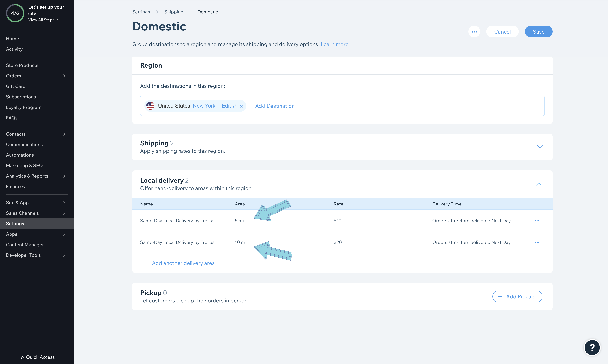Select the 5 mi area cell
This screenshot has height=364, width=608.
[239, 221]
